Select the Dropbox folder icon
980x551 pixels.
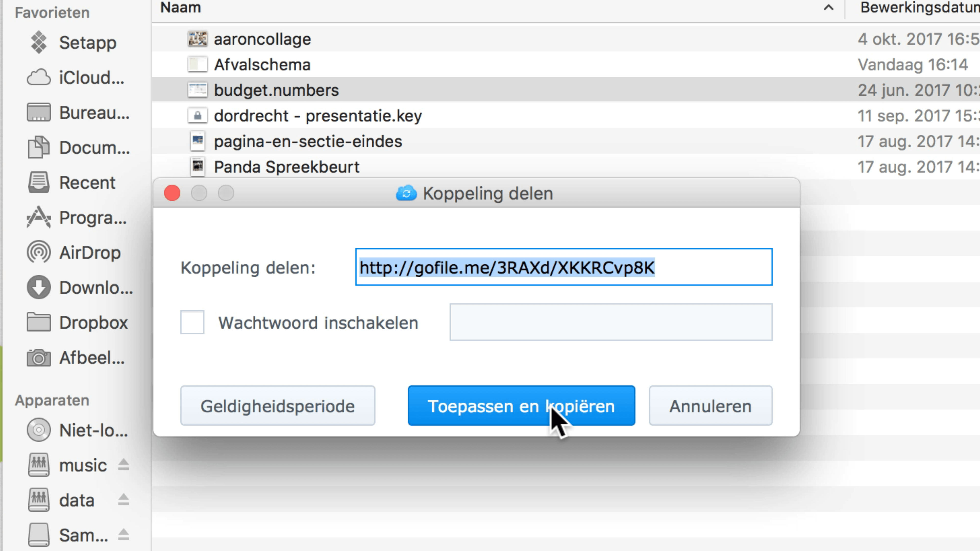(x=39, y=322)
